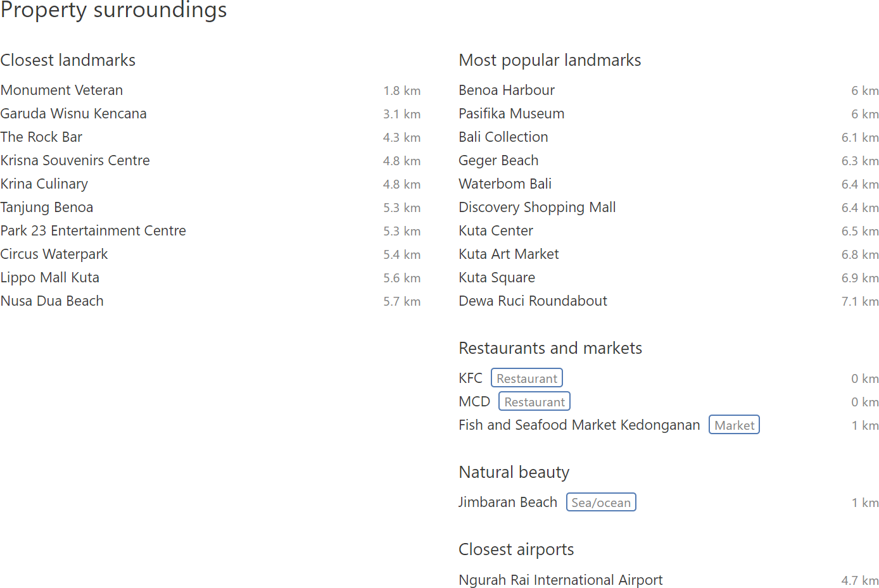Click the 'Closest landmarks' section heading
The width and height of the screenshot is (879, 588).
[68, 60]
